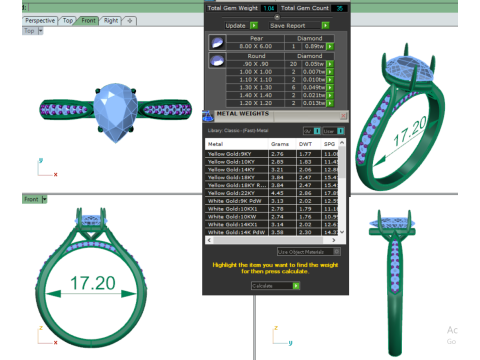This screenshot has height=360, width=480.
Task: Click the Top viewport title label
Action: [x=29, y=31]
